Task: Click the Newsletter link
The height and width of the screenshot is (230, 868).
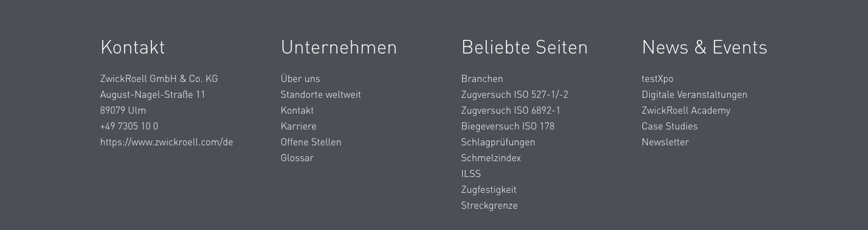Action: 665,142
